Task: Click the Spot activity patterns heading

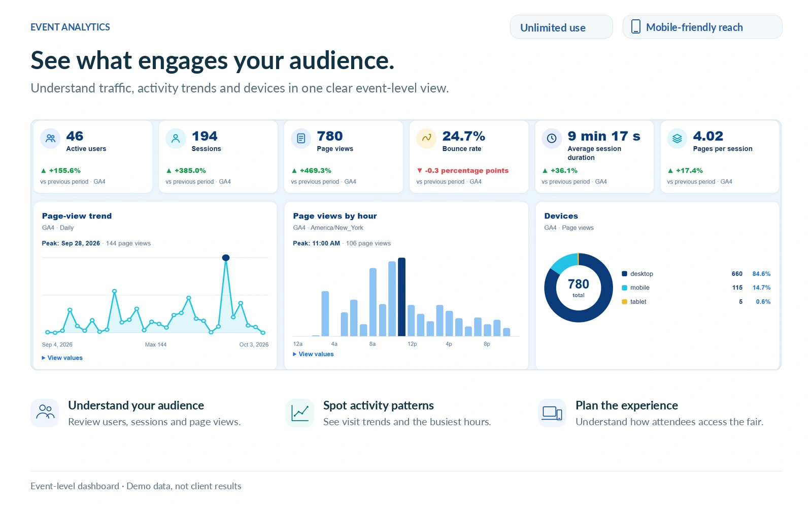Action: point(379,405)
